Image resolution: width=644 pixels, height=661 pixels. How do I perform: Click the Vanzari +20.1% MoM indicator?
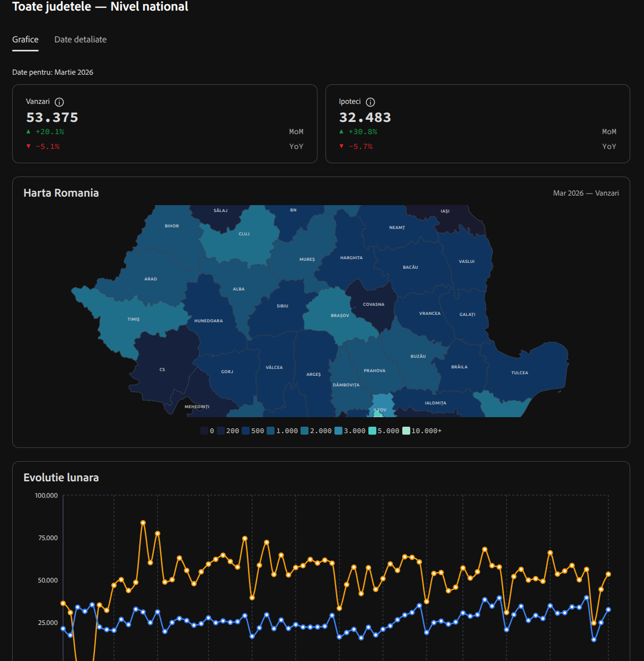click(49, 132)
